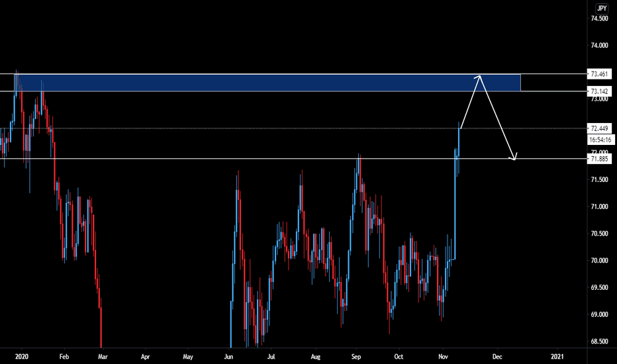Click the 2020 label on time axis
The image size is (617, 364).
tap(22, 357)
